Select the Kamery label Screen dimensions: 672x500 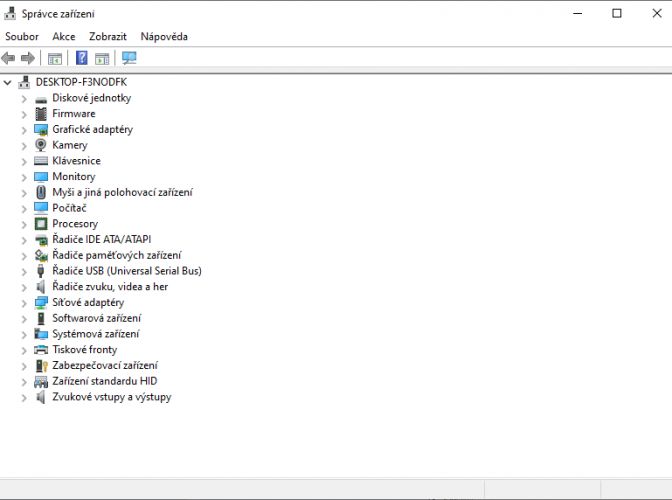tap(70, 145)
